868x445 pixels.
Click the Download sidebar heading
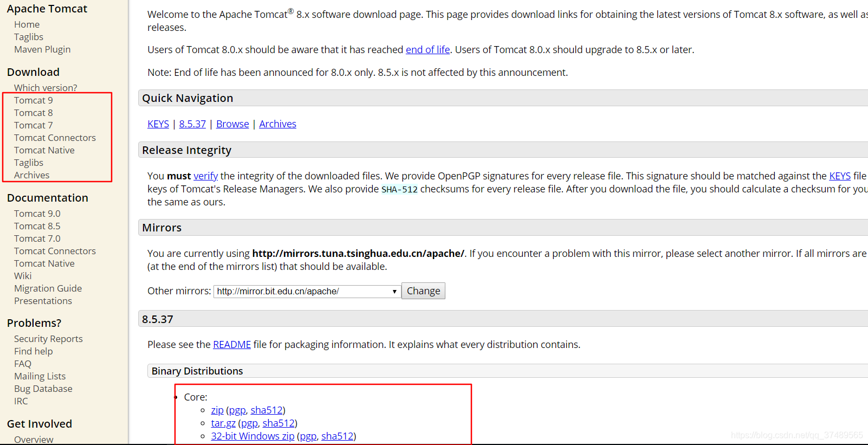pos(33,72)
